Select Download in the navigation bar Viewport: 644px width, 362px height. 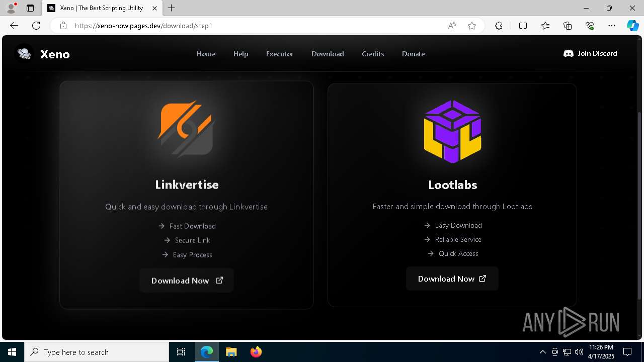(x=328, y=54)
